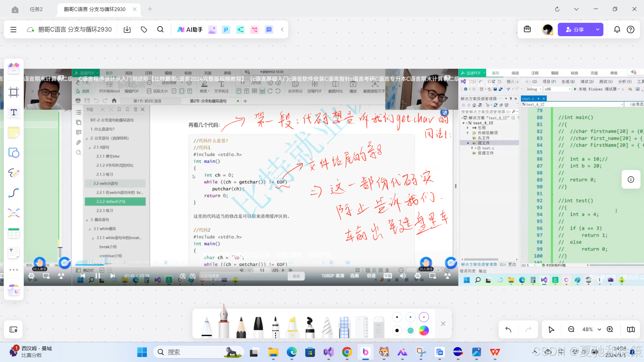Viewport: 644px width, 362px height.
Task: Select the smallest stroke size dot
Action: [397, 317]
